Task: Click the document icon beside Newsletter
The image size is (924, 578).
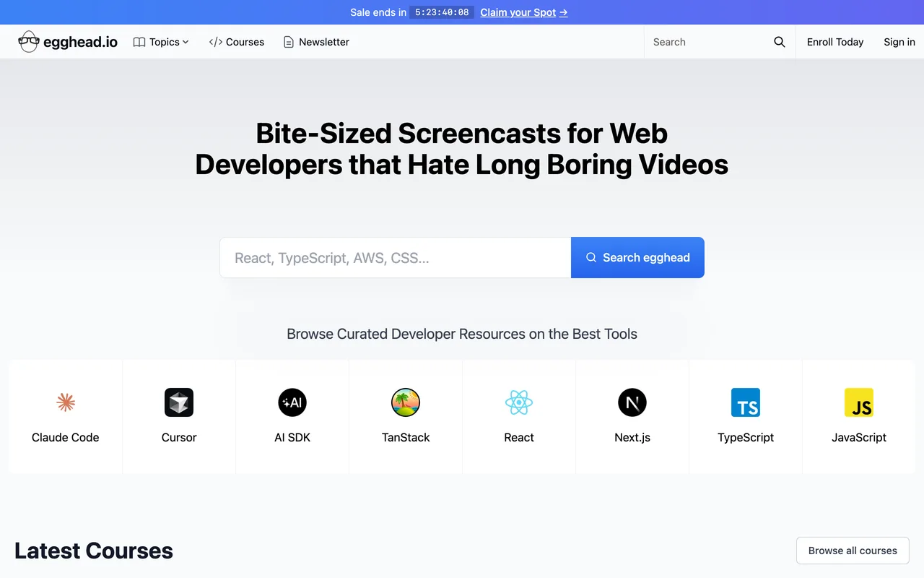Action: tap(289, 42)
